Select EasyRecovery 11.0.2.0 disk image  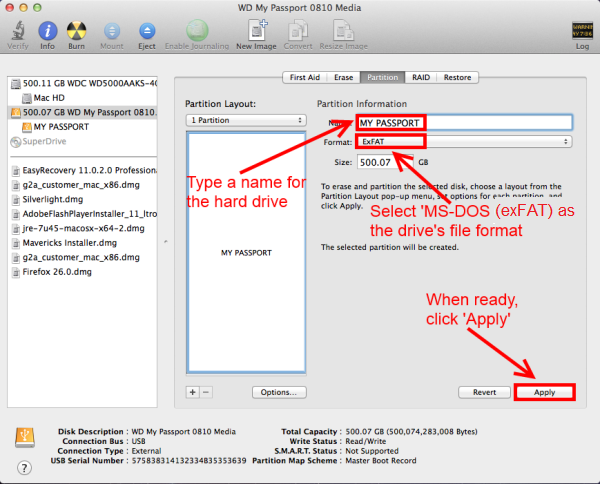(84, 170)
